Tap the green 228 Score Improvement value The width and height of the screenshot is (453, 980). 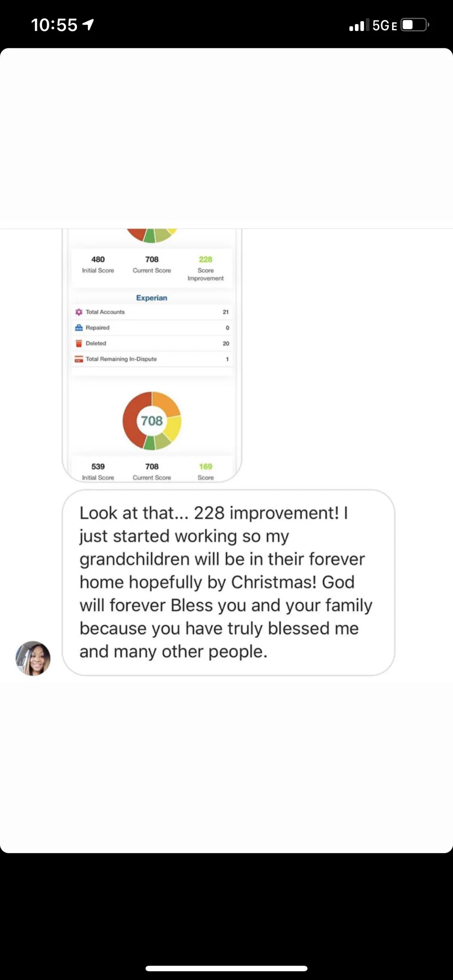pyautogui.click(x=206, y=260)
